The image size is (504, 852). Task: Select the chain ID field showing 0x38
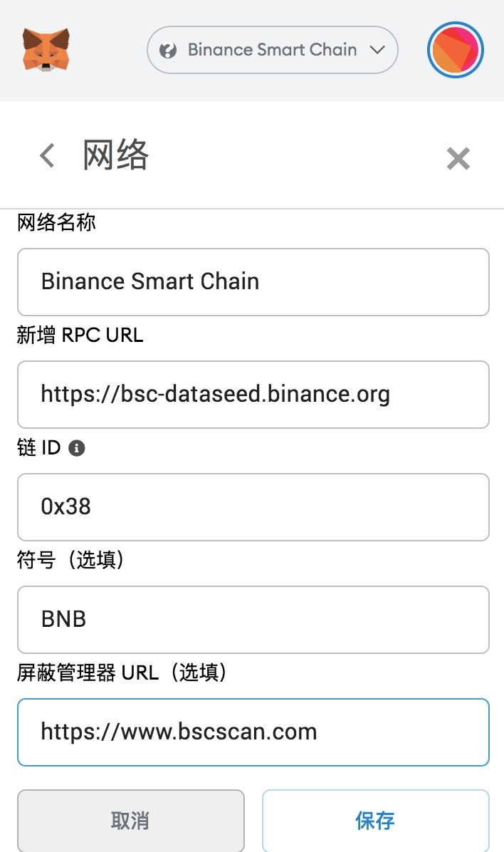click(x=253, y=506)
